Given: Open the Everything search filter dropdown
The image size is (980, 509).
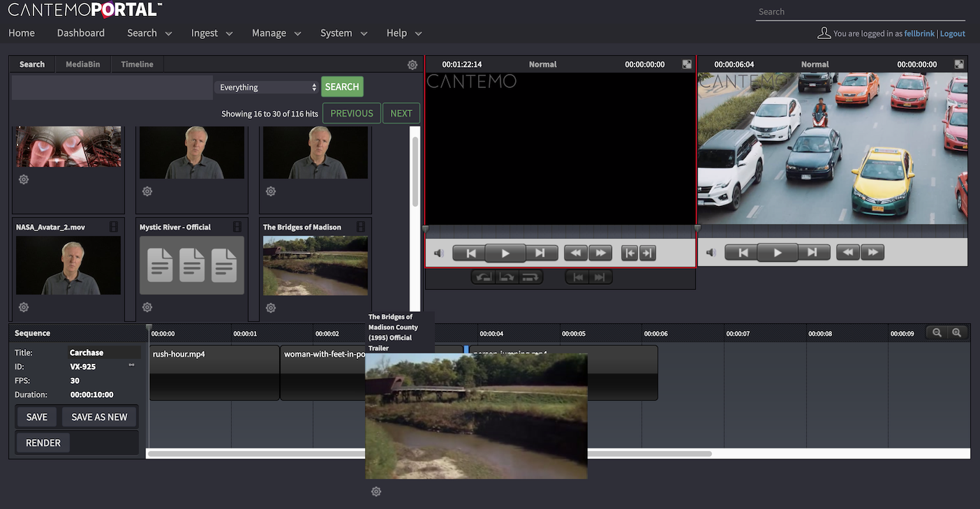Looking at the screenshot, I should (x=267, y=87).
